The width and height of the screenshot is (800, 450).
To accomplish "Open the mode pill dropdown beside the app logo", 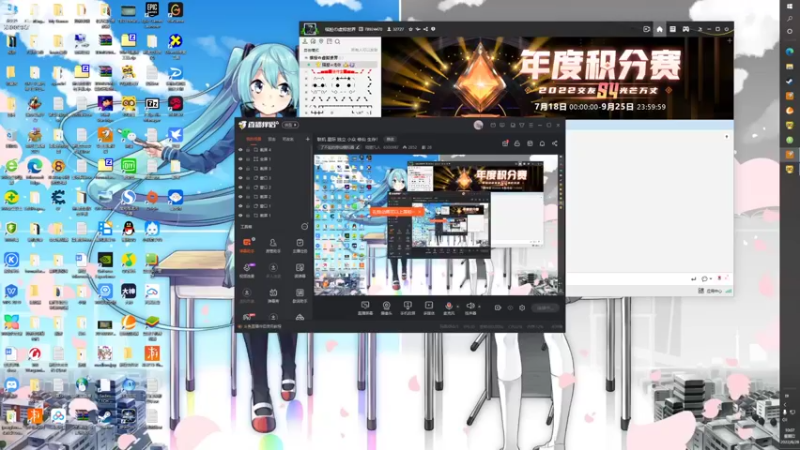I will tap(290, 125).
